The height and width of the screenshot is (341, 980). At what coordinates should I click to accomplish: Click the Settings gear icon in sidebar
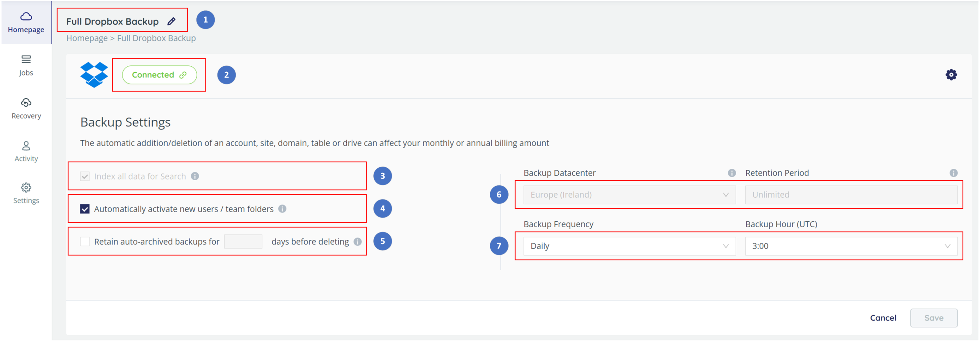click(26, 188)
